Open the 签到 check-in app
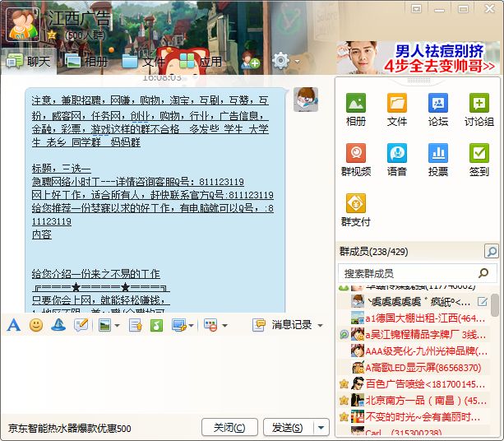504x441 pixels. tap(479, 160)
